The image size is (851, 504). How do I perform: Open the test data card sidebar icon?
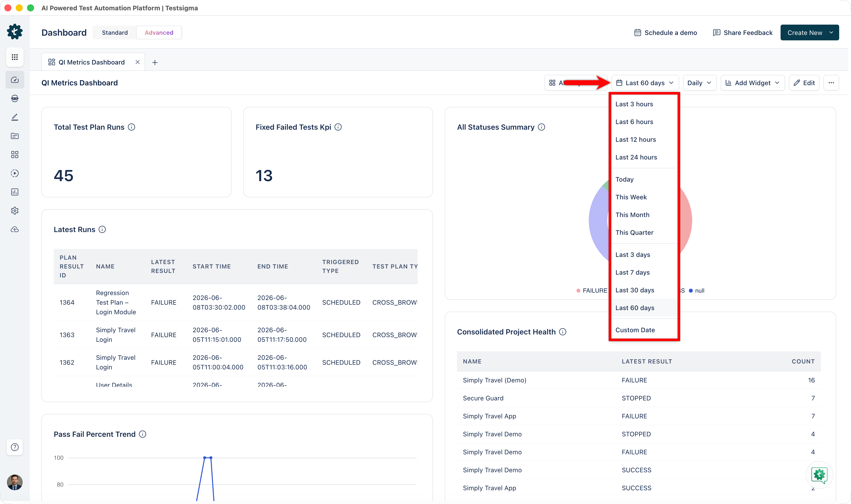tap(15, 136)
